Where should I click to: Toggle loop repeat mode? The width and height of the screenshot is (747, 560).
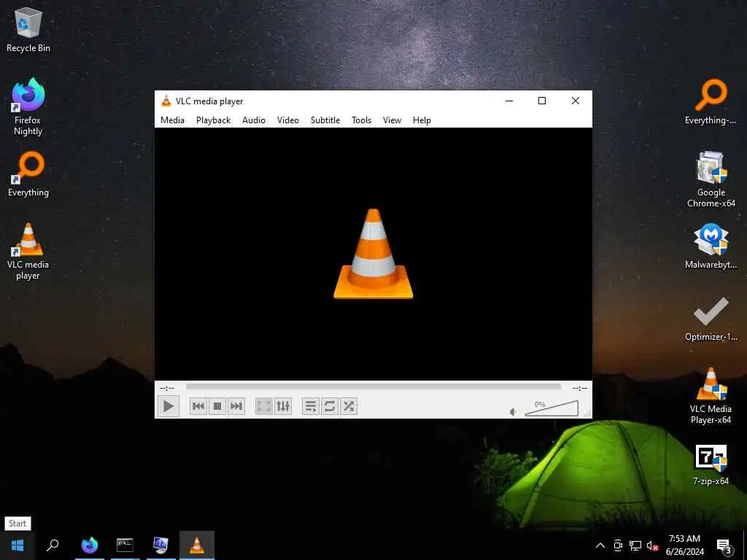pyautogui.click(x=329, y=406)
